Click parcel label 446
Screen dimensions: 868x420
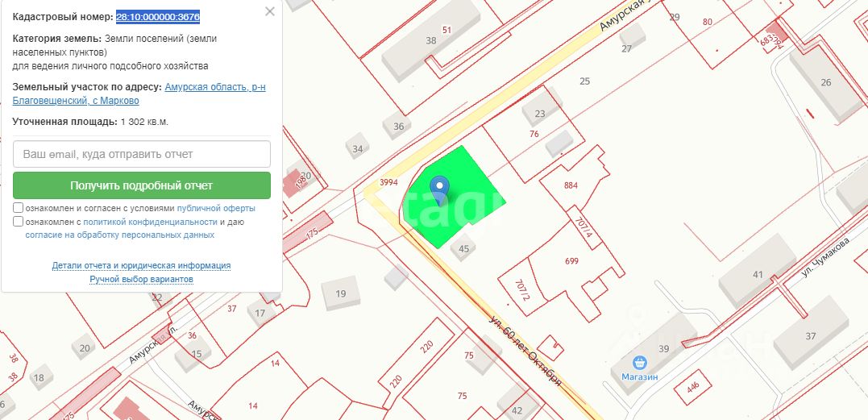tap(692, 386)
